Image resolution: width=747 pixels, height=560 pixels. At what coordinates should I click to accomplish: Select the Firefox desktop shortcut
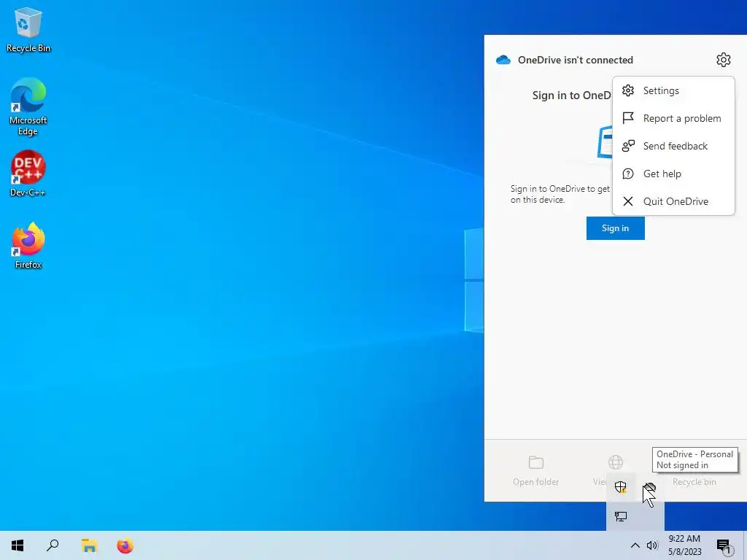pos(28,245)
